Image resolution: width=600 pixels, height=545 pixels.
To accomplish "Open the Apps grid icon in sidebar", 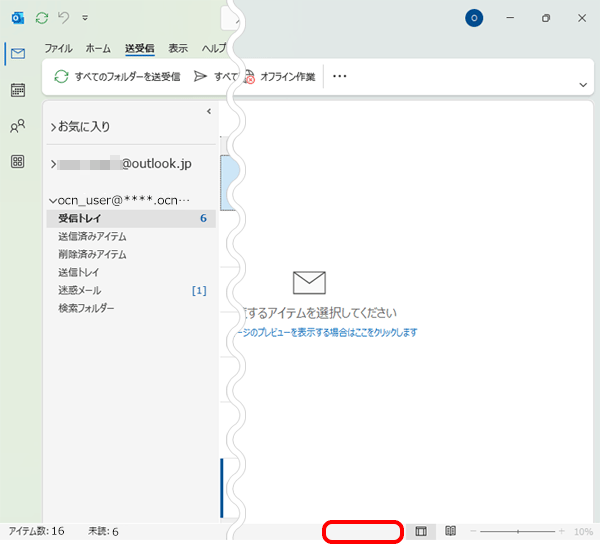I will [x=17, y=161].
